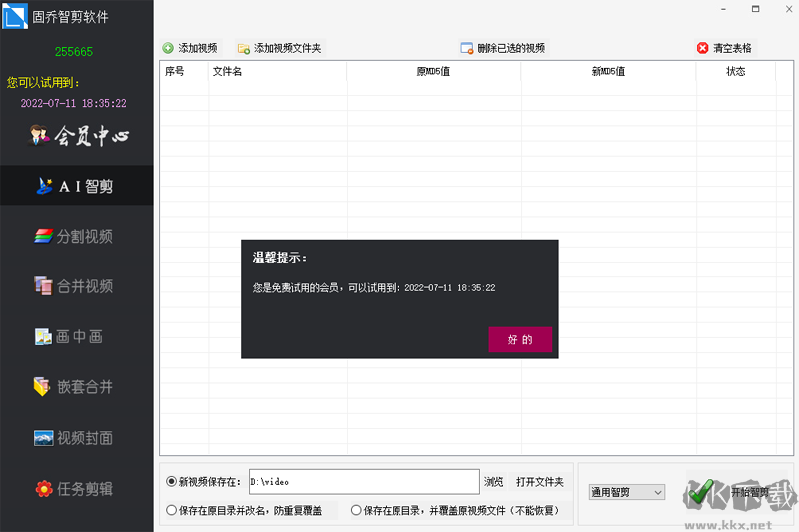
Task: Click 删除已选的视频 button text
Action: [x=511, y=48]
